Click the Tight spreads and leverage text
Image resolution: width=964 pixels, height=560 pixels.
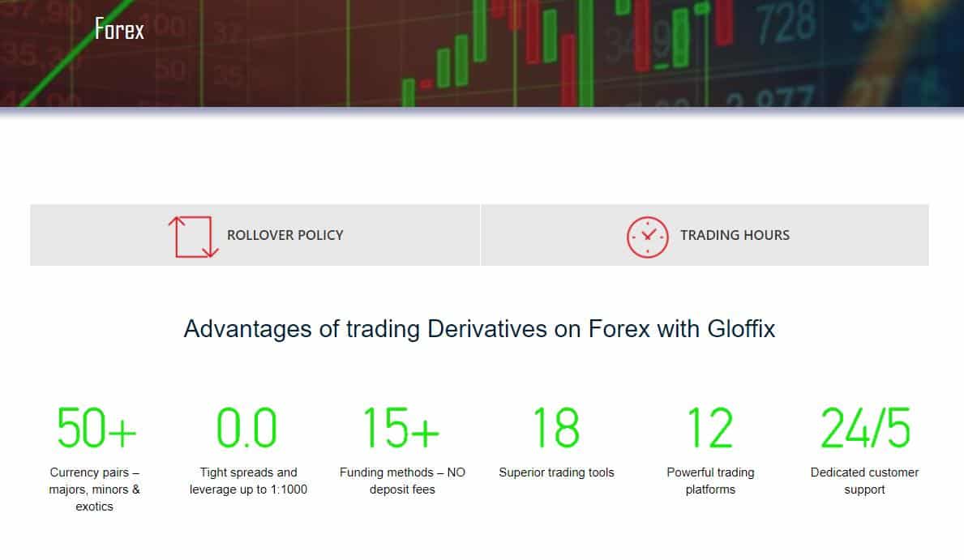(x=248, y=481)
